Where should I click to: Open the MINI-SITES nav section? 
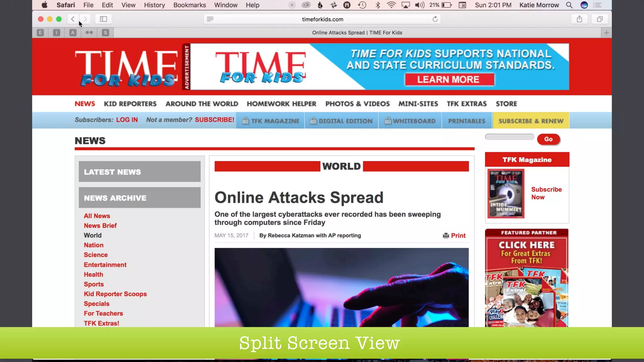tap(418, 104)
